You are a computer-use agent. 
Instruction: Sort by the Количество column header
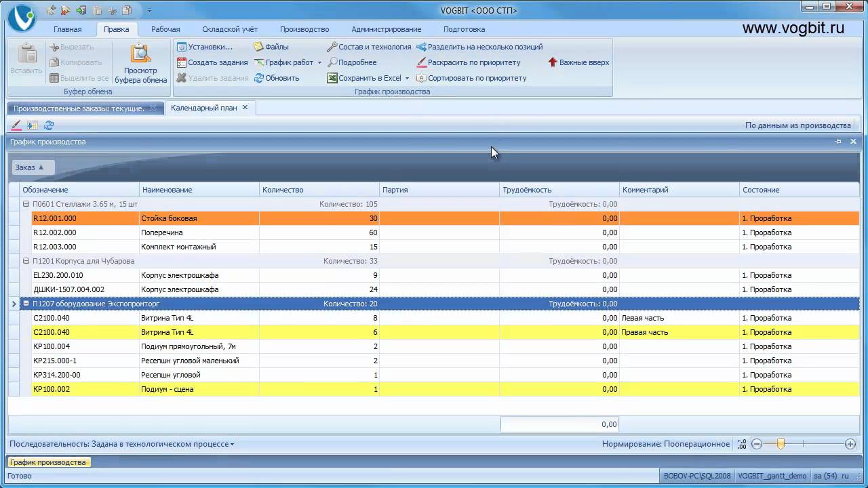(319, 190)
